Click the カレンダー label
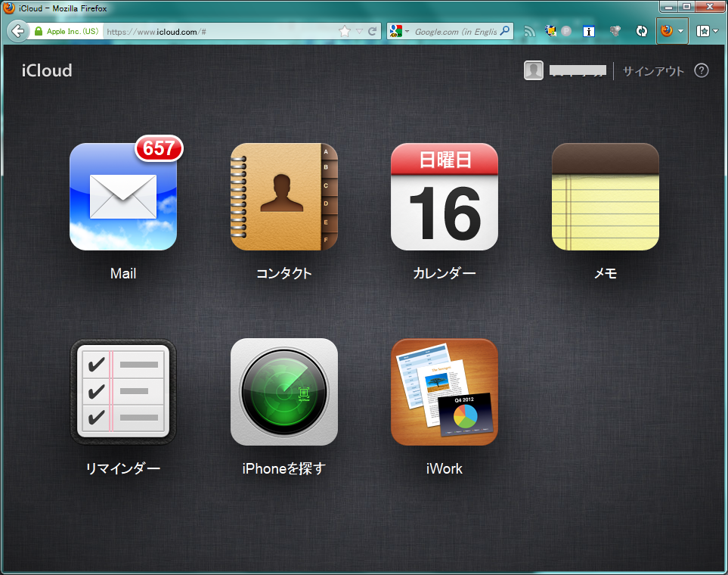 (445, 273)
